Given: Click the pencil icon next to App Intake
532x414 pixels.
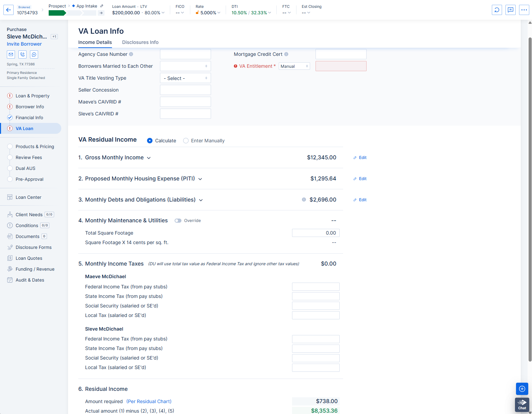Looking at the screenshot, I should click(x=102, y=6).
